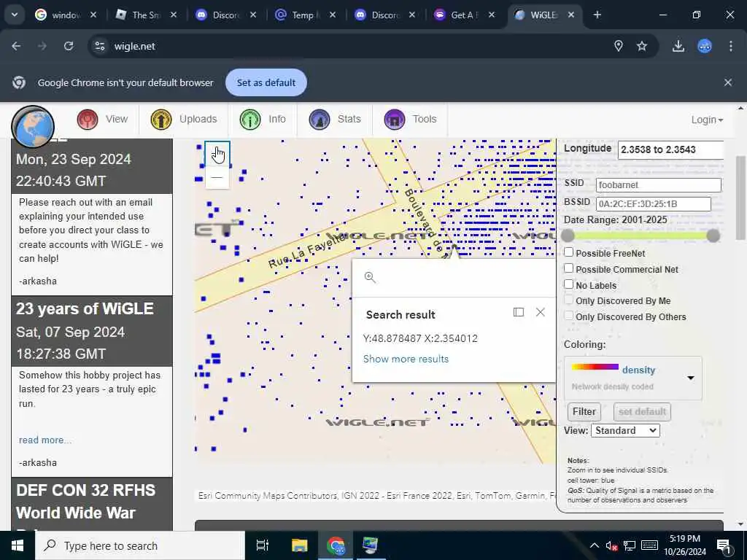The height and width of the screenshot is (560, 747).
Task: Click the browser back arrow
Action: pos(16,46)
